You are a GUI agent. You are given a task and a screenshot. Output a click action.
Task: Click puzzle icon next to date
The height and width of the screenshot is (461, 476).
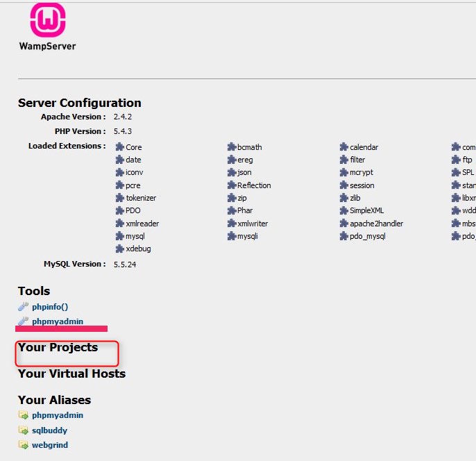[120, 160]
